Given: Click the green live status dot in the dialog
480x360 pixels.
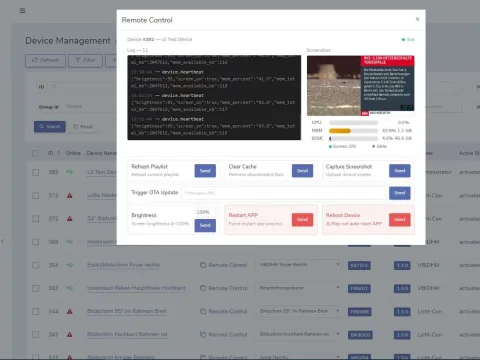Looking at the screenshot, I should coord(403,39).
